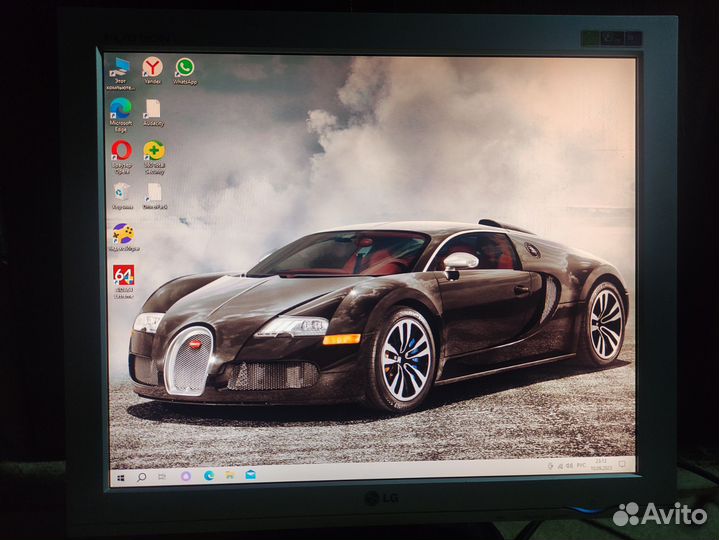Open the WhatsApp desktop shortcut
The image size is (719, 540).
click(184, 67)
